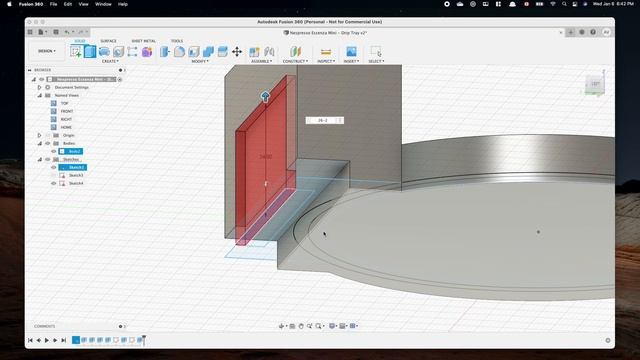
Task: Switch to the Tools tab
Action: point(177,41)
